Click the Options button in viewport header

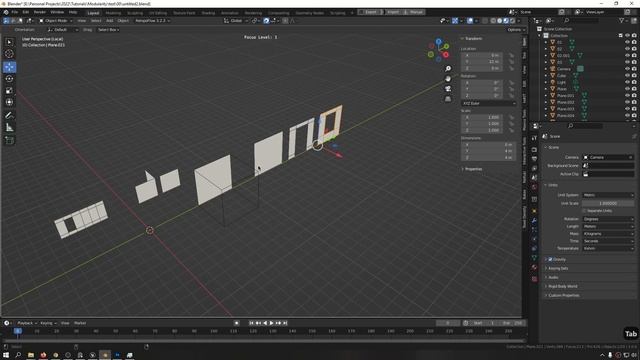pyautogui.click(x=515, y=30)
